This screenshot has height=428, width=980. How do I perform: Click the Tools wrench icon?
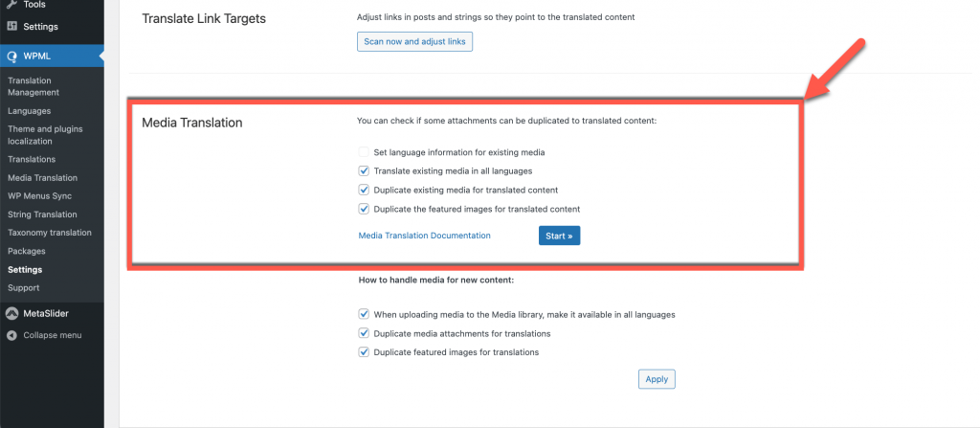[x=11, y=5]
